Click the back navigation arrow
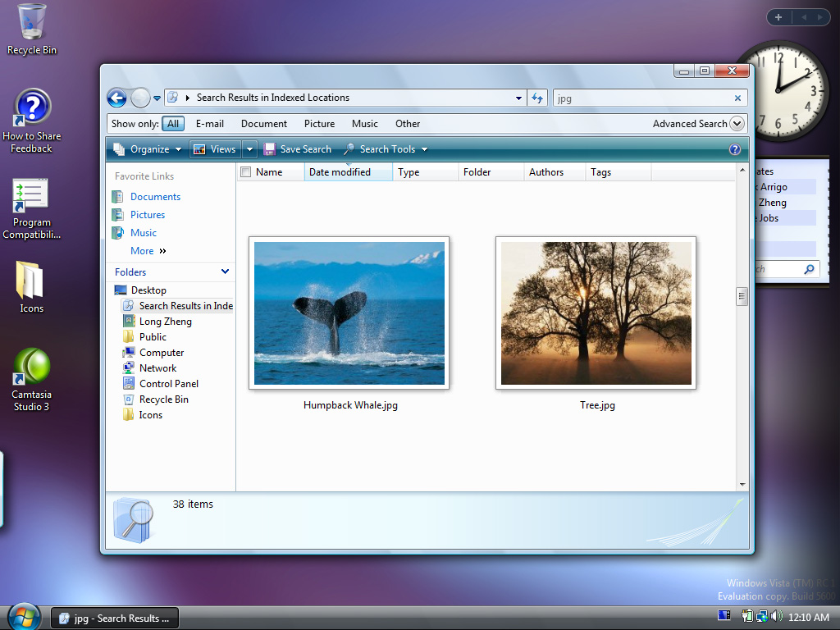This screenshot has width=840, height=630. pos(116,98)
